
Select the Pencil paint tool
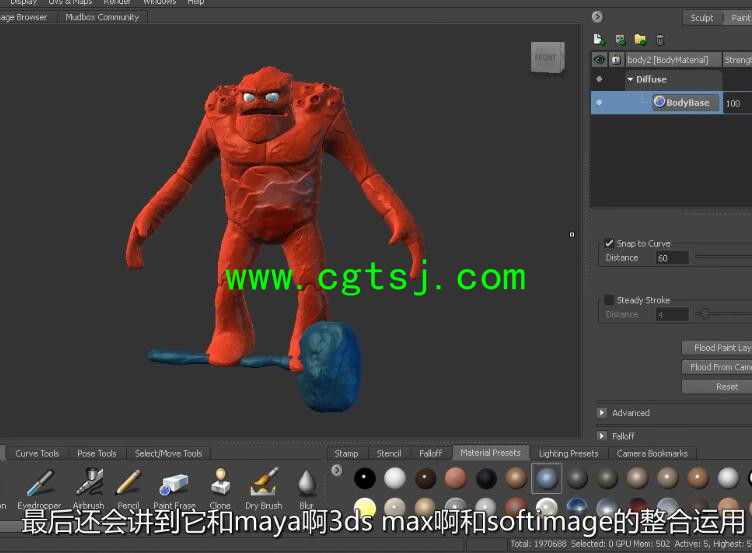point(129,488)
